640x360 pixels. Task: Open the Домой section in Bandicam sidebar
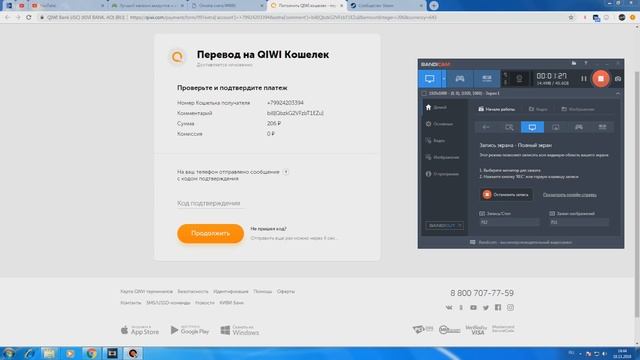(436, 107)
